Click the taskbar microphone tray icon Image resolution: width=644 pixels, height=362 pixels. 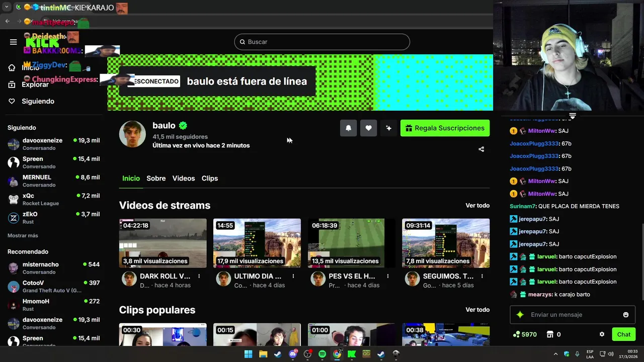(x=577, y=354)
